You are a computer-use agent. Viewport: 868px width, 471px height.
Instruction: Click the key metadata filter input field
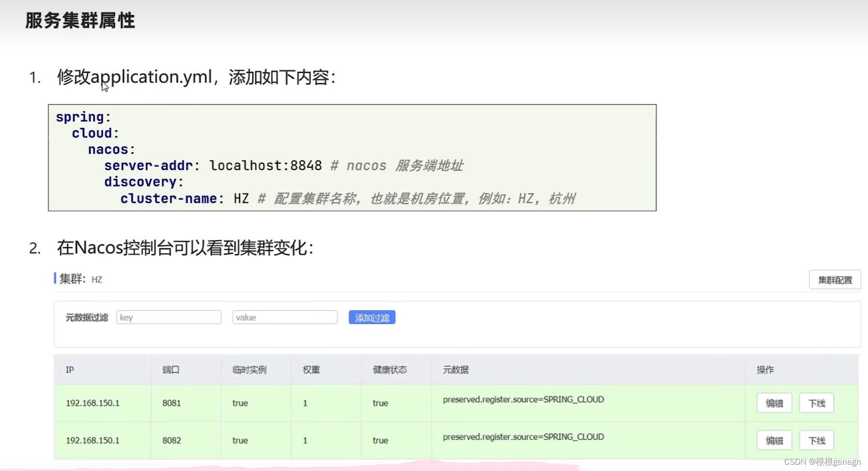point(169,317)
